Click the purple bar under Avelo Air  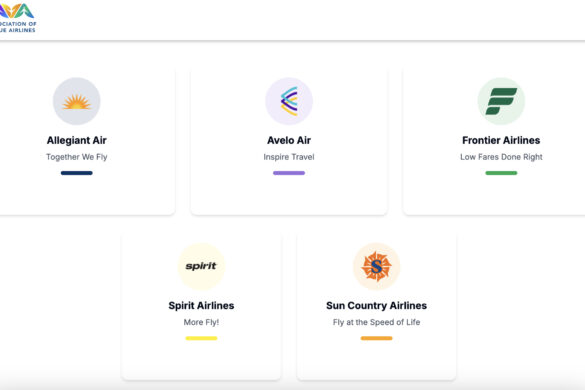tap(289, 173)
